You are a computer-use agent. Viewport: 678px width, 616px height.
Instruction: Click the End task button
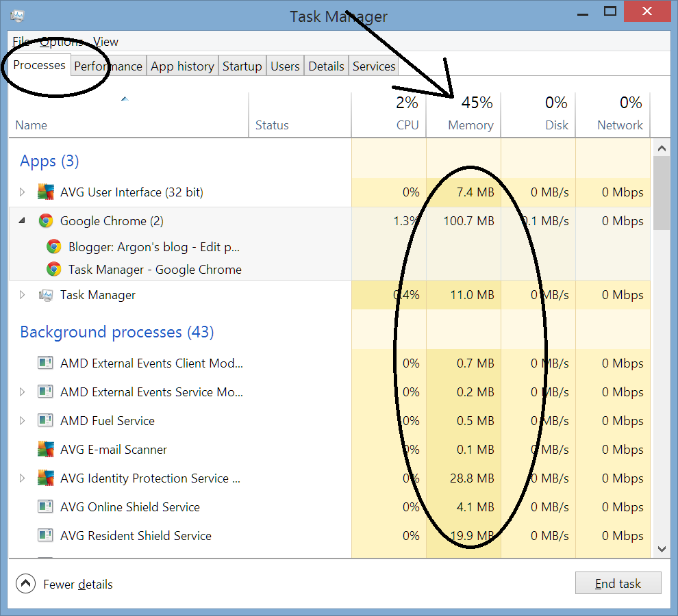618,582
